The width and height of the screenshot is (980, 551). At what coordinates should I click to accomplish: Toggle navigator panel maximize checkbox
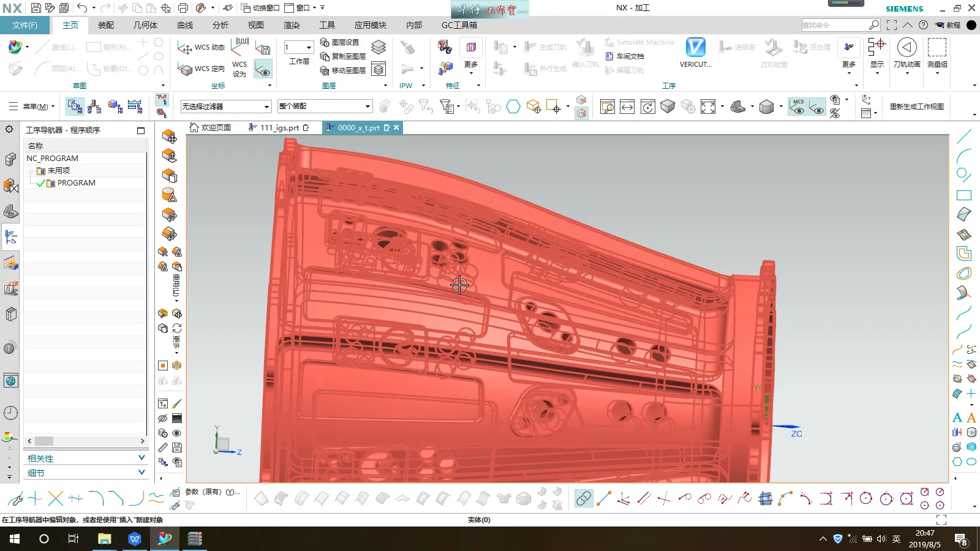(141, 130)
